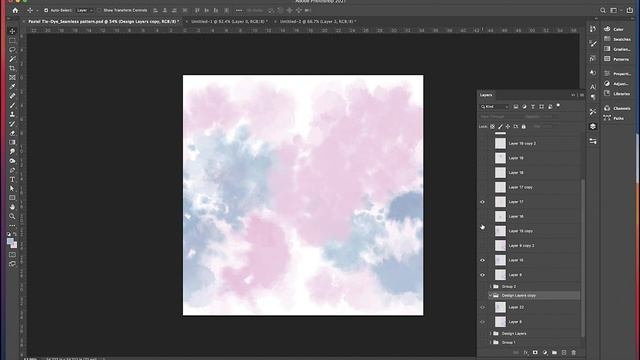Open the Layers panel menu
Viewport: 640px width, 360px height.
click(x=582, y=95)
